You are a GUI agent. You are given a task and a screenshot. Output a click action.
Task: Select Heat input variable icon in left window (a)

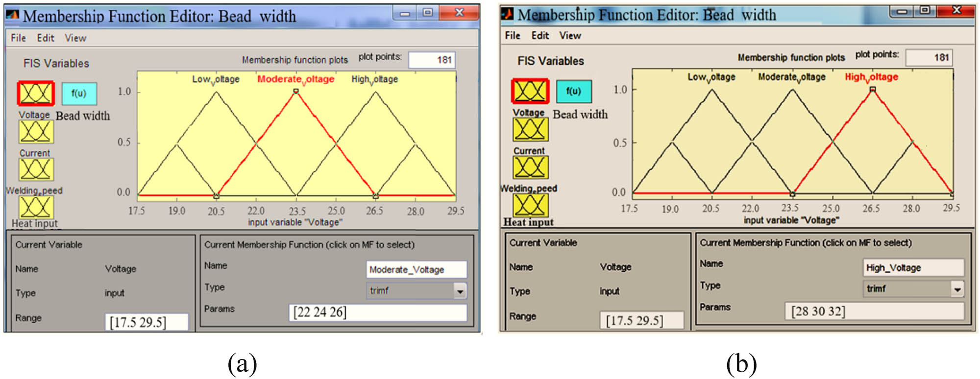point(36,207)
